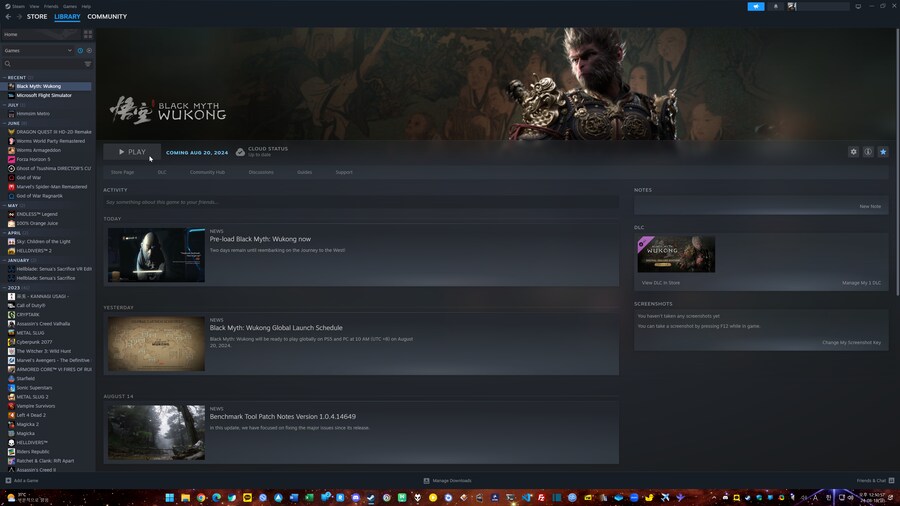Viewport: 900px width, 506px height.
Task: Open the library grid view icon
Action: (x=88, y=34)
